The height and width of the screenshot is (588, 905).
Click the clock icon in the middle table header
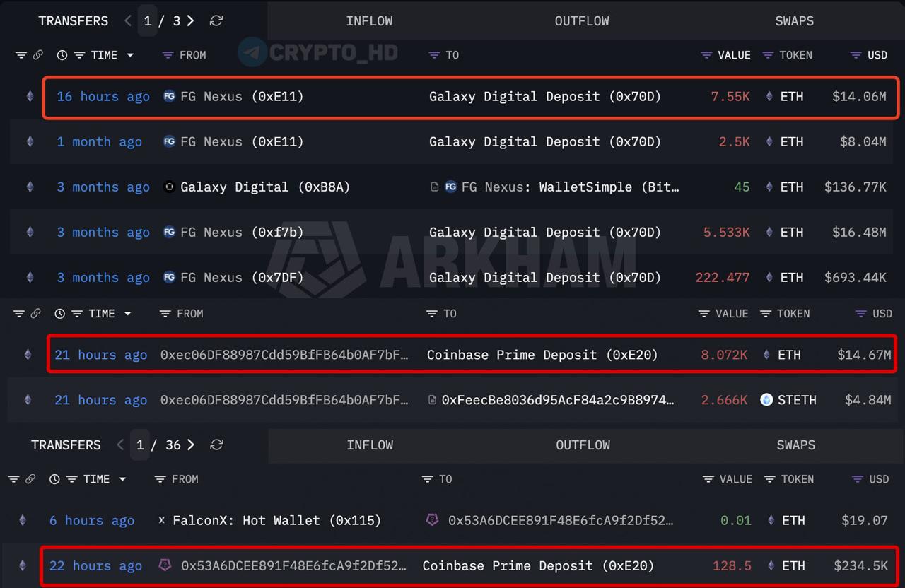(x=60, y=313)
